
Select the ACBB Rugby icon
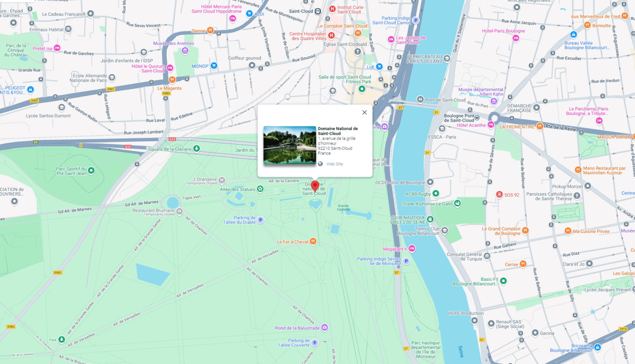point(436,194)
